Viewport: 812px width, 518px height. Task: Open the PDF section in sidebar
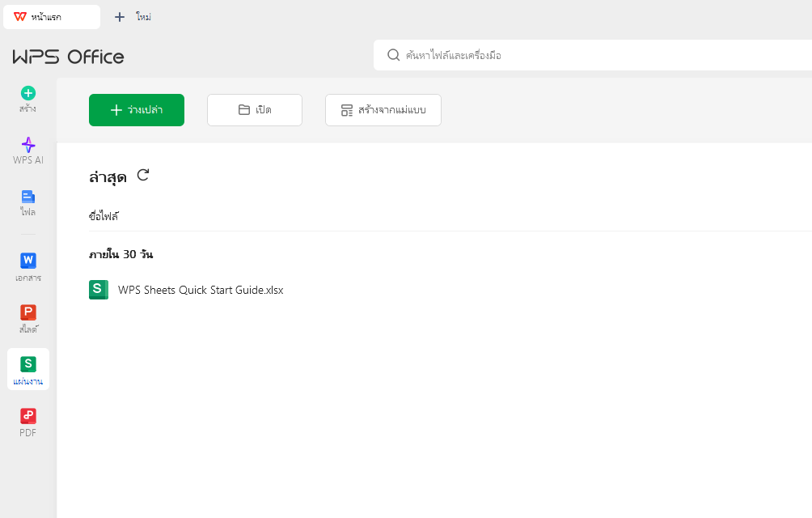click(27, 416)
